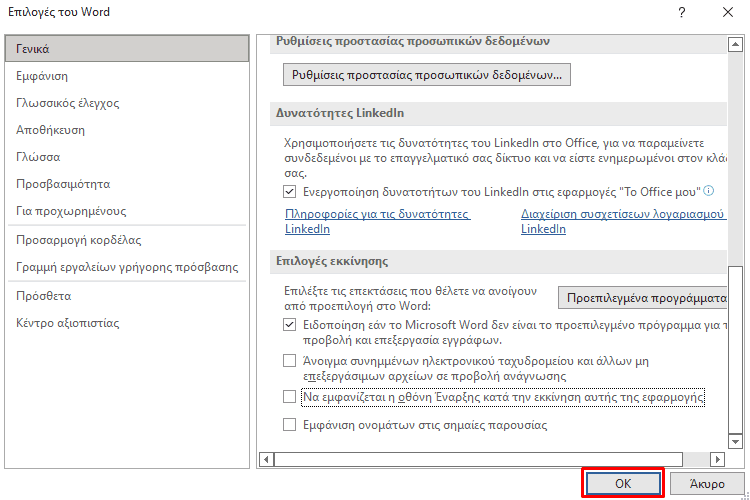Check 'Να εμφανίζεται η οθόνη Έναρξης' option
750x500 pixels.
[x=290, y=397]
